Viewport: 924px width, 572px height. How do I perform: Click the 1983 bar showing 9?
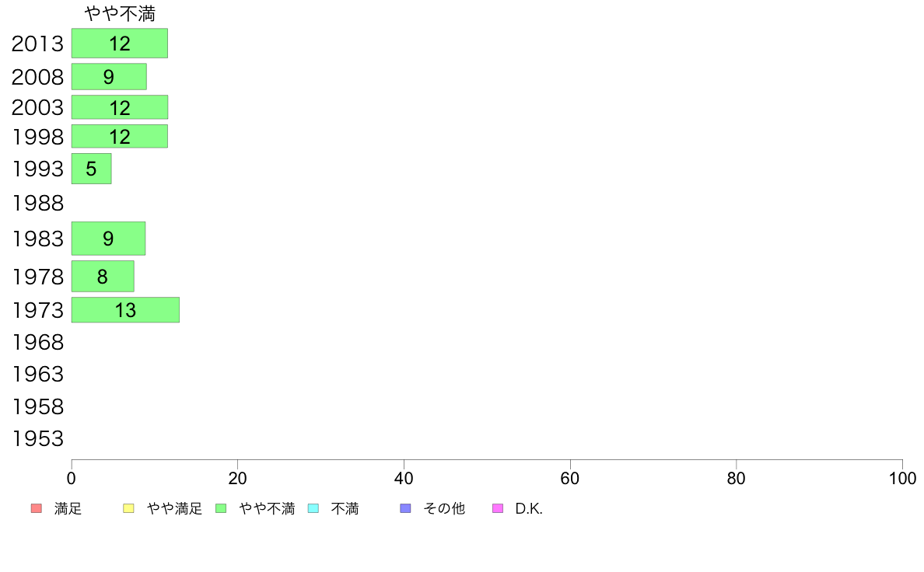tap(108, 239)
